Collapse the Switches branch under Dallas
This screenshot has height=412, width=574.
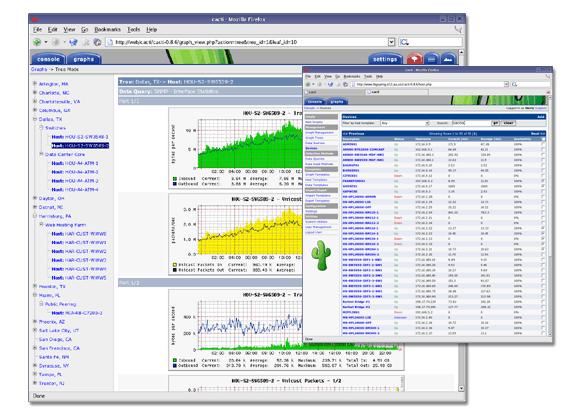(x=41, y=128)
